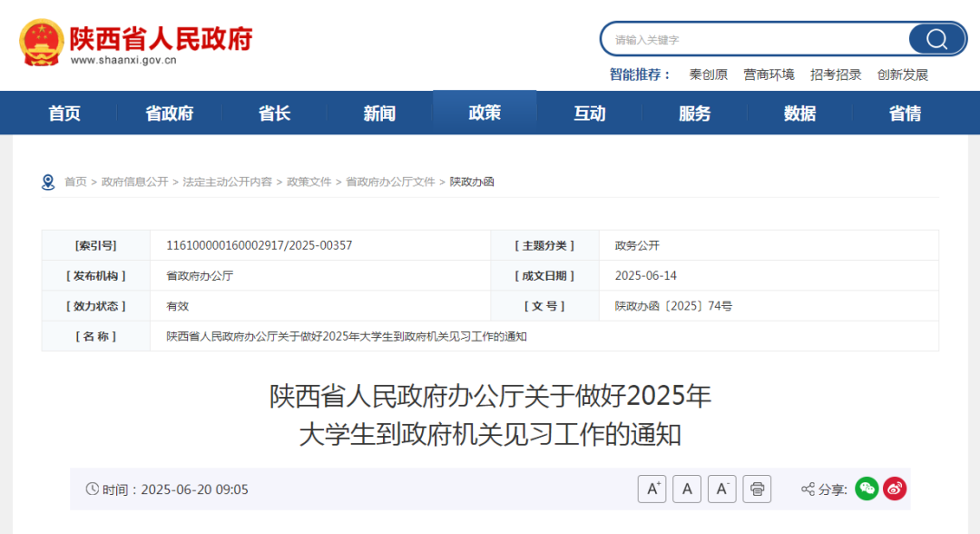
Task: Click the 营商环境 recommended keyword
Action: click(x=769, y=75)
